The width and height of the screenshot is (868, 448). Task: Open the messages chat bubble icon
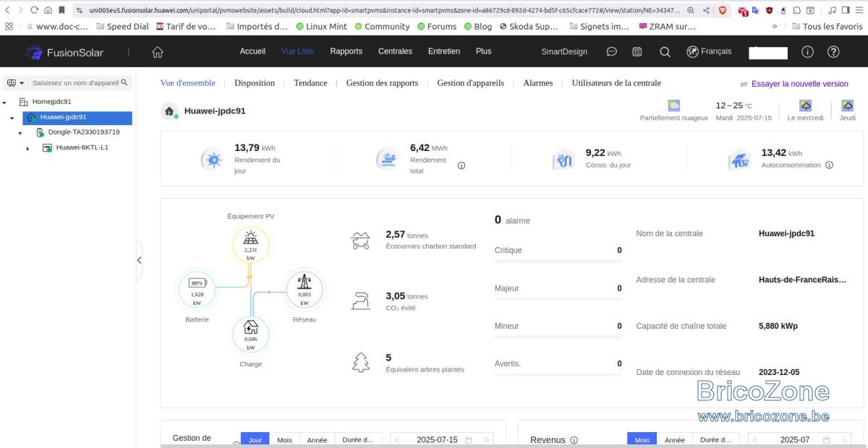pyautogui.click(x=611, y=52)
